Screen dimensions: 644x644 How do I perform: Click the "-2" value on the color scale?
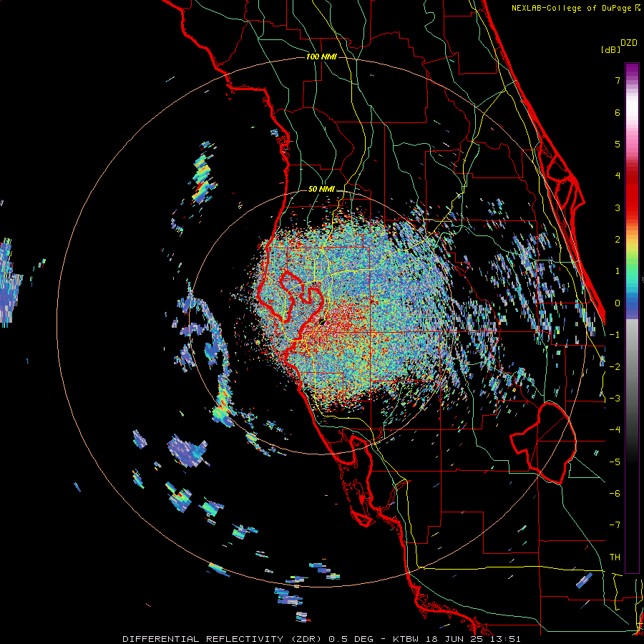pos(615,367)
